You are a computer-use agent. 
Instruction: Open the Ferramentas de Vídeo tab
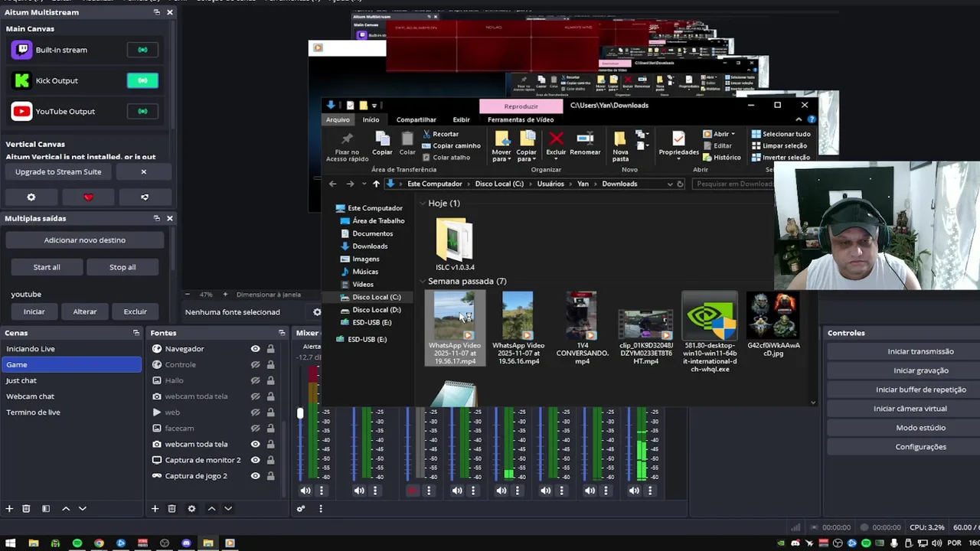[x=521, y=119]
